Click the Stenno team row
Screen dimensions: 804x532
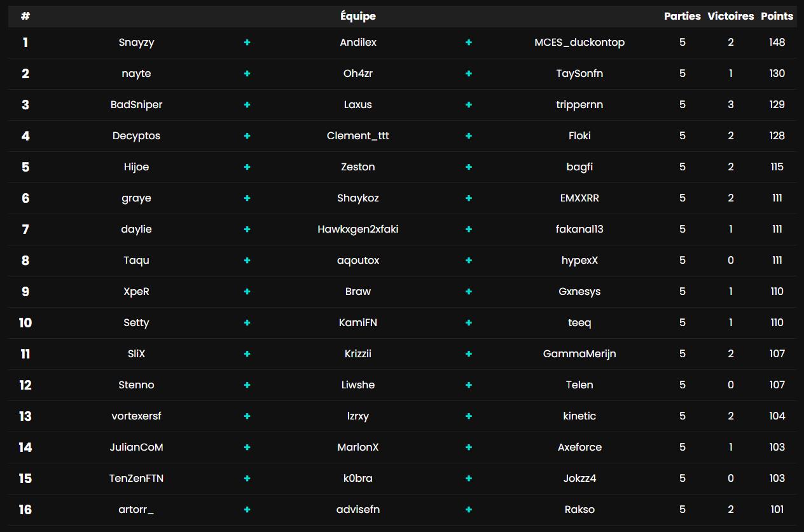(x=136, y=385)
